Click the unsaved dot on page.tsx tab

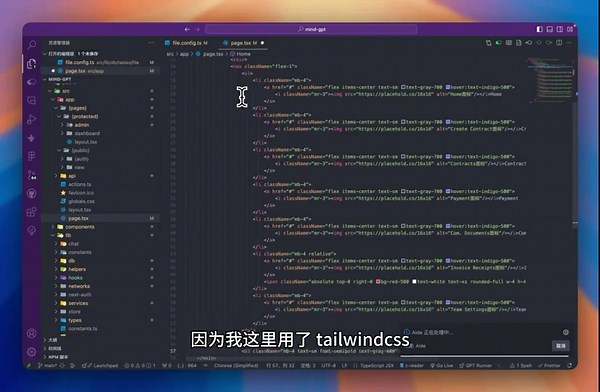(262, 43)
